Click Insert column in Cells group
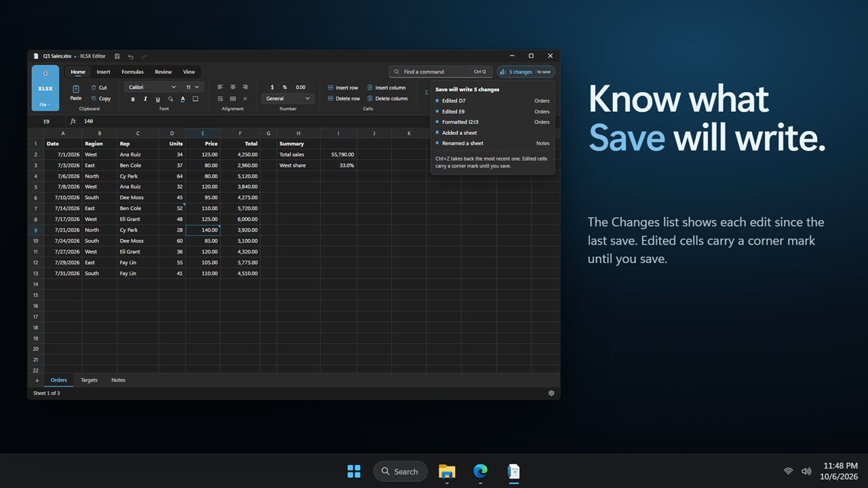 (x=387, y=87)
